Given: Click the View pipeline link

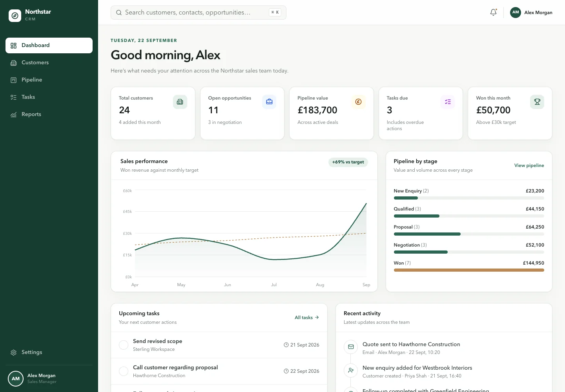Looking at the screenshot, I should click(529, 165).
